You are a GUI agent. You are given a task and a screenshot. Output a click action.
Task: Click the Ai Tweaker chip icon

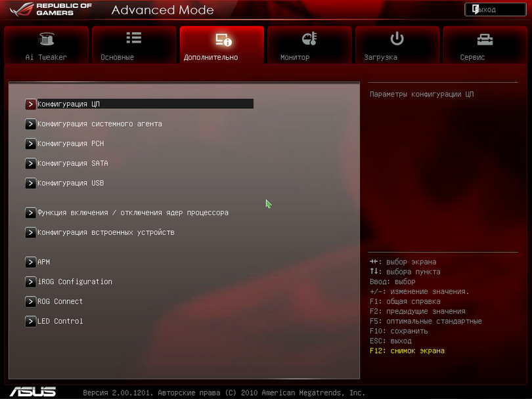click(46, 39)
